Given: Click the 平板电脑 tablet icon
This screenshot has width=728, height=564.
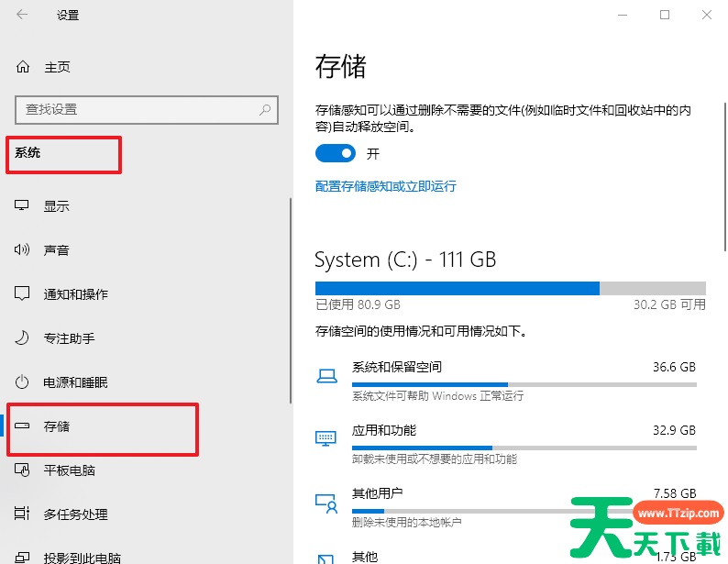Looking at the screenshot, I should tap(22, 470).
